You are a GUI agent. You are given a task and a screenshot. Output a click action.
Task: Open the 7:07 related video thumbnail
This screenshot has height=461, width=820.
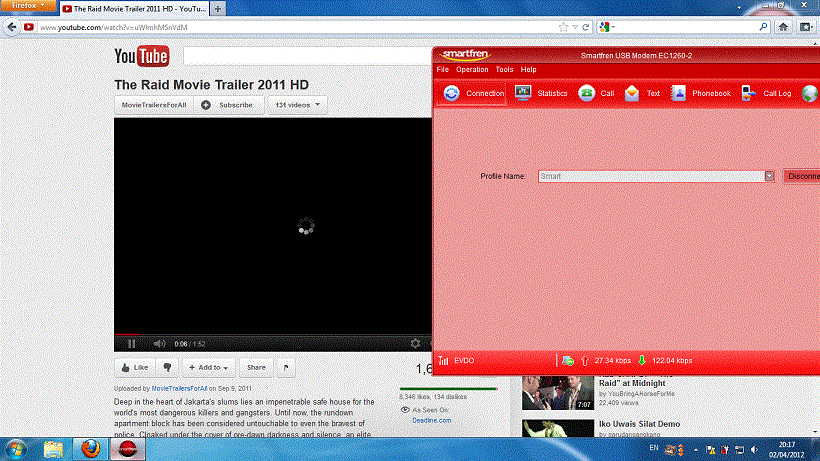(x=557, y=393)
